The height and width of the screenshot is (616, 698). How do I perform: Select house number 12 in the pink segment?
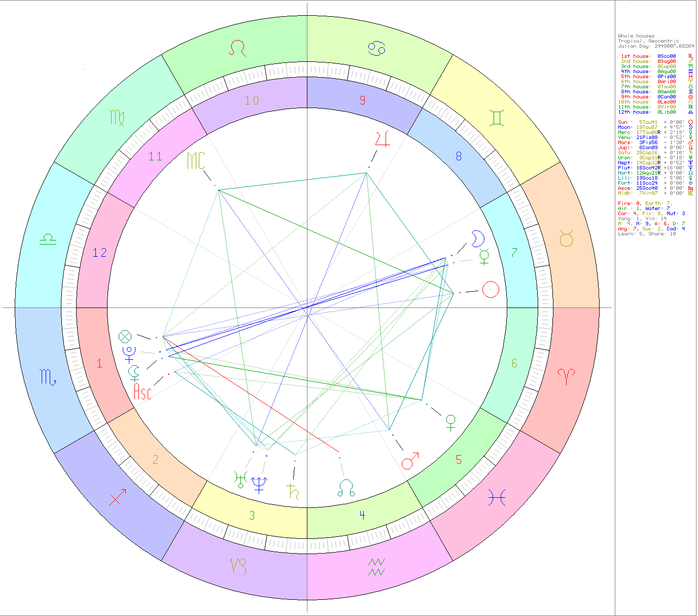click(100, 252)
